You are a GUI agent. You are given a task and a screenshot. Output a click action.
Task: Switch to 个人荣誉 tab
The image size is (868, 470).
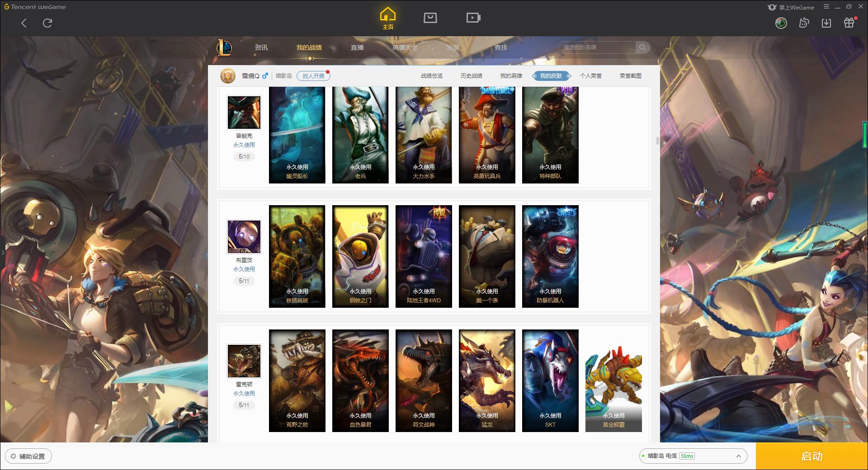(x=591, y=76)
